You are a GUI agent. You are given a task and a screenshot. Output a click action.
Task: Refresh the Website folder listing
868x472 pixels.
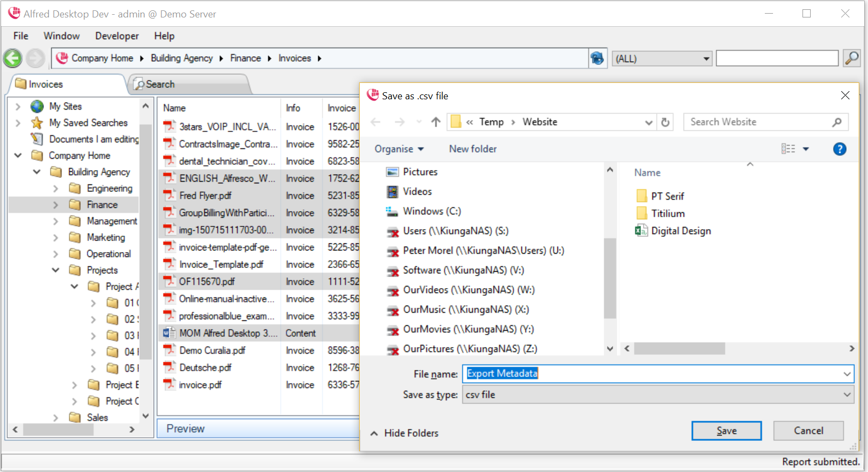(x=665, y=122)
